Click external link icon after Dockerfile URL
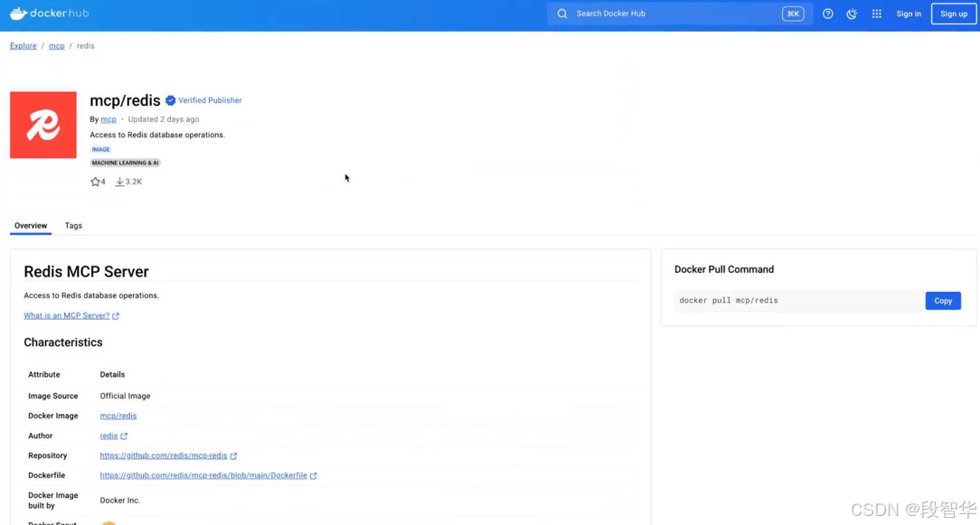This screenshot has width=980, height=525. click(x=313, y=475)
